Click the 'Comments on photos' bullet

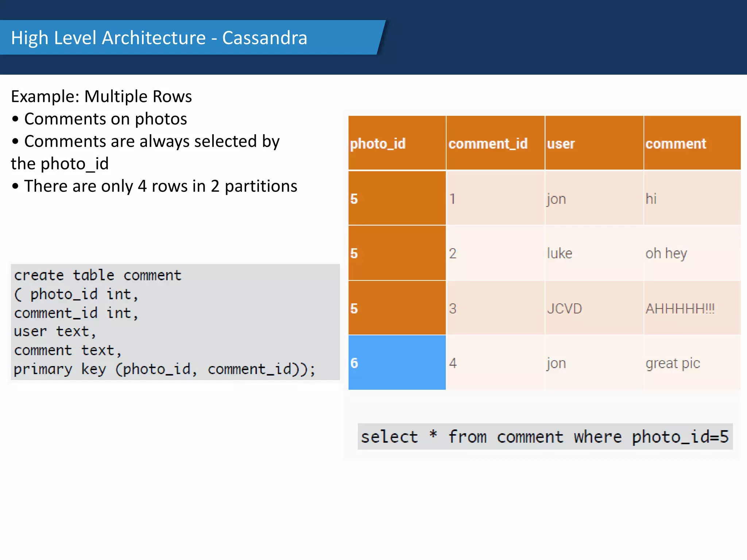click(x=105, y=119)
